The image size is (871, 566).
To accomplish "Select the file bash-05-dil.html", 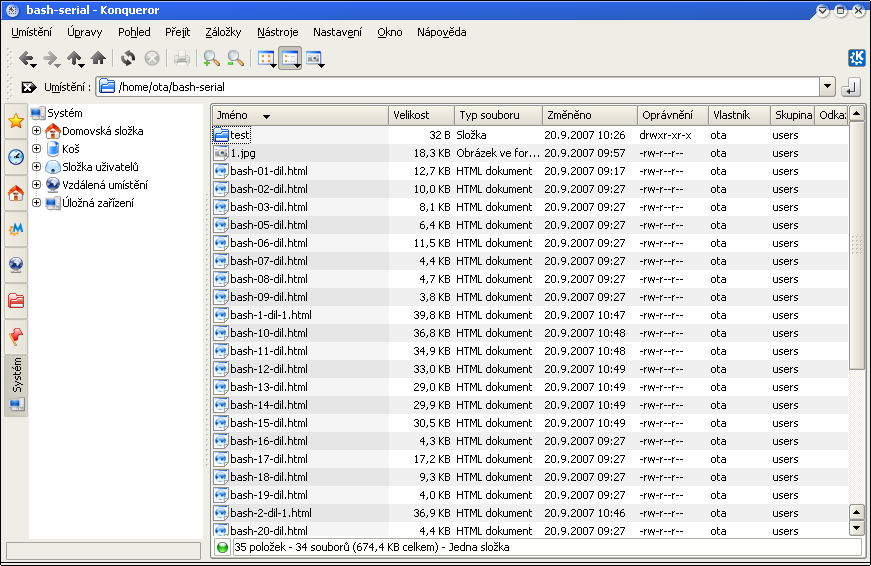I will 268,225.
